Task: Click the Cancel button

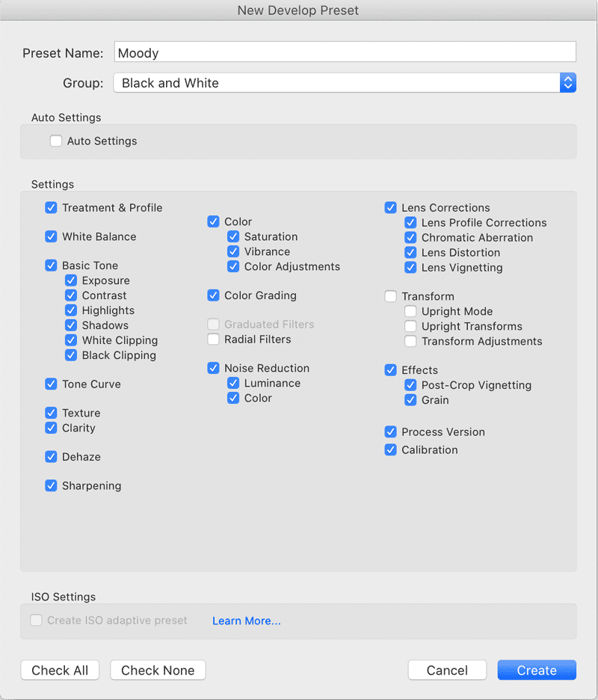Action: pyautogui.click(x=447, y=670)
